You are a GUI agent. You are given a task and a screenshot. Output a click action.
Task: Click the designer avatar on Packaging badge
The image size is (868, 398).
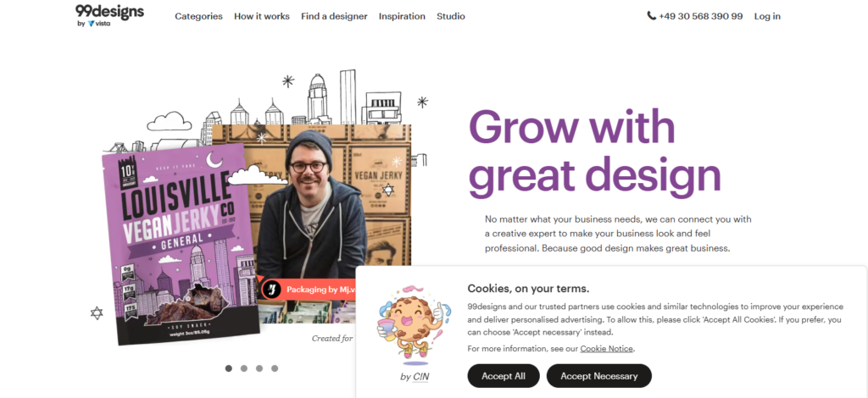click(x=272, y=289)
